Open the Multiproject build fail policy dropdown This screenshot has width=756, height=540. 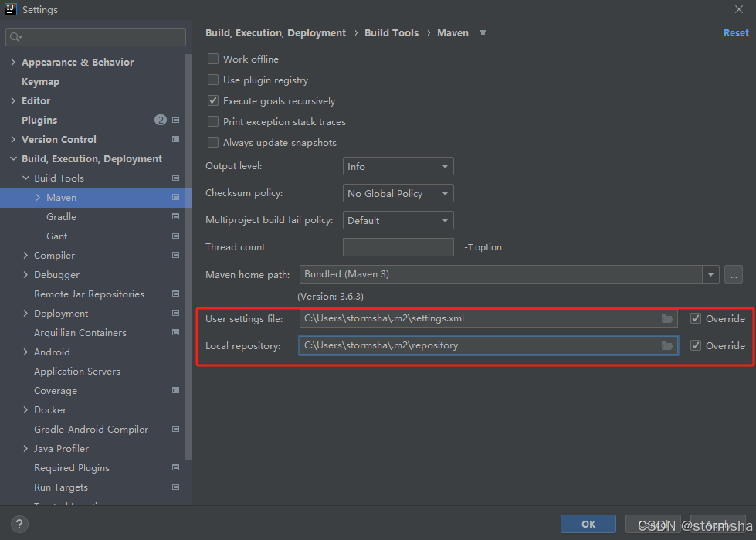pos(398,220)
